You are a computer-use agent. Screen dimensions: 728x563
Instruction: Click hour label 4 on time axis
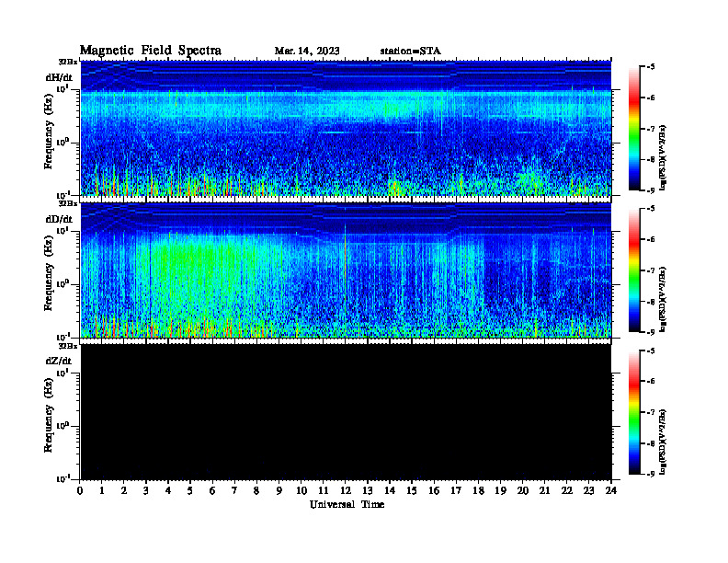click(x=168, y=491)
